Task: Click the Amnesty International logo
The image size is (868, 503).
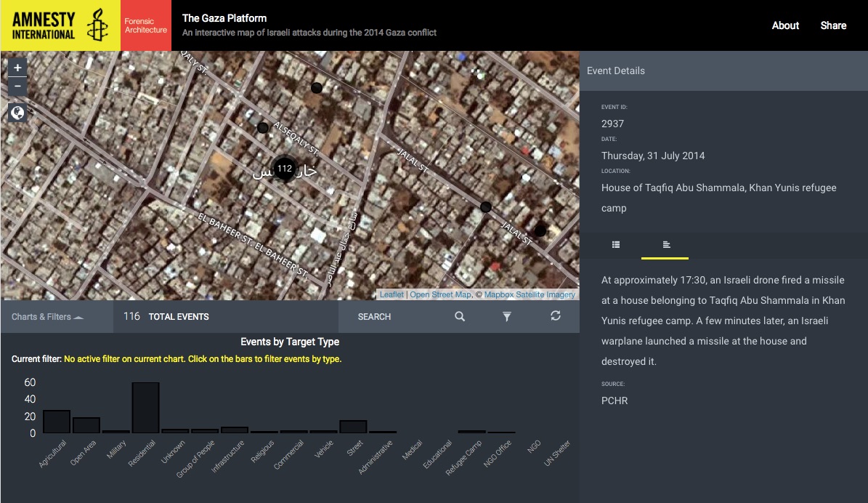Action: pyautogui.click(x=60, y=25)
